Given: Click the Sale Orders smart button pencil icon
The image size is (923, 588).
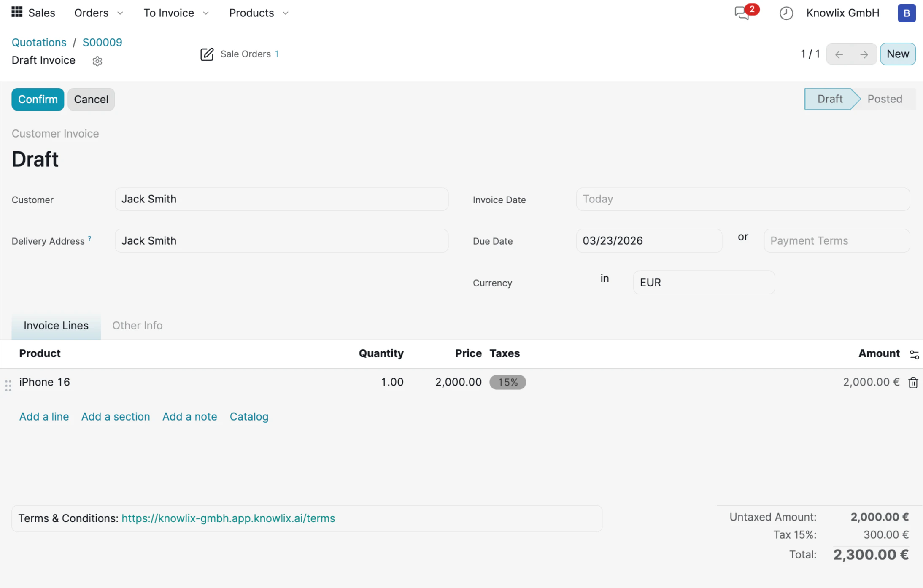Looking at the screenshot, I should (x=207, y=54).
